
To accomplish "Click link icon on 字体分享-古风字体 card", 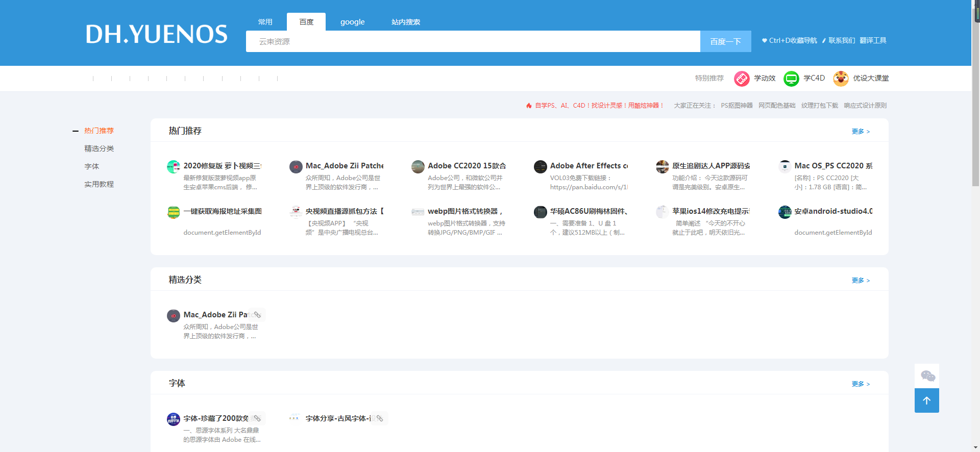I will (380, 419).
